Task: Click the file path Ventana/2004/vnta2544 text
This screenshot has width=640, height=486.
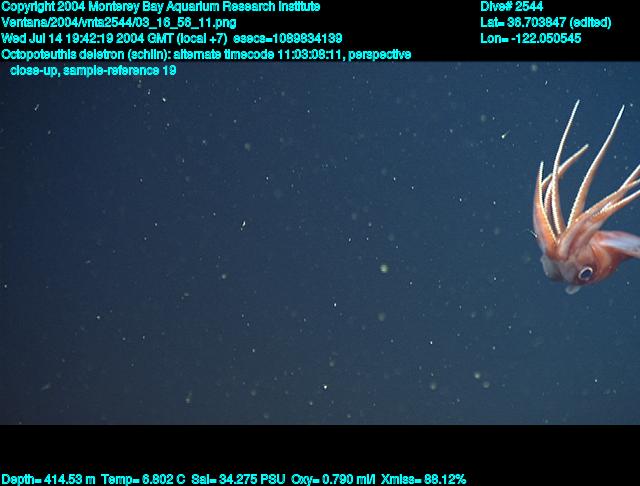Action: point(119,22)
